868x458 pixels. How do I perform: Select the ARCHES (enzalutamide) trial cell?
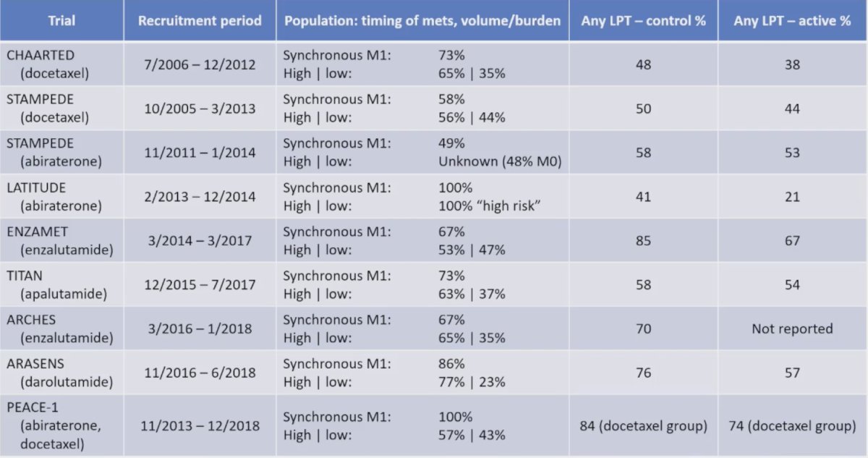pos(61,329)
